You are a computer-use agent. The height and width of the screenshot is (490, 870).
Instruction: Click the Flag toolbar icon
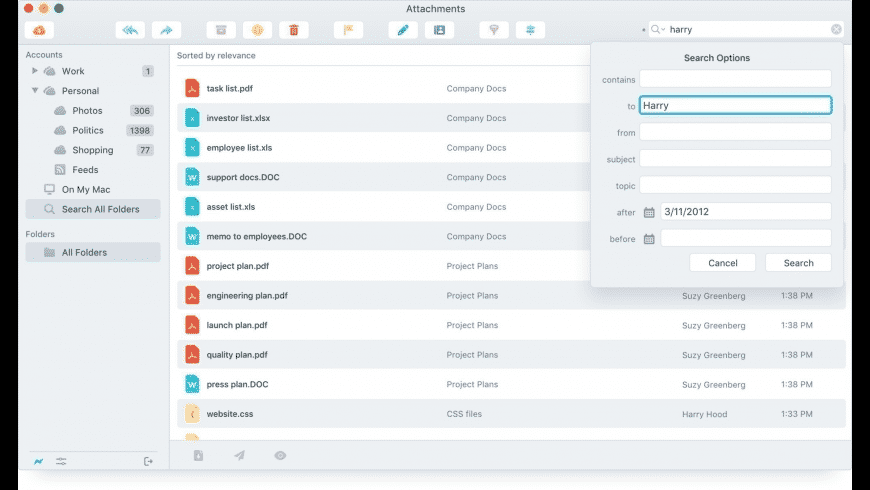click(x=348, y=30)
